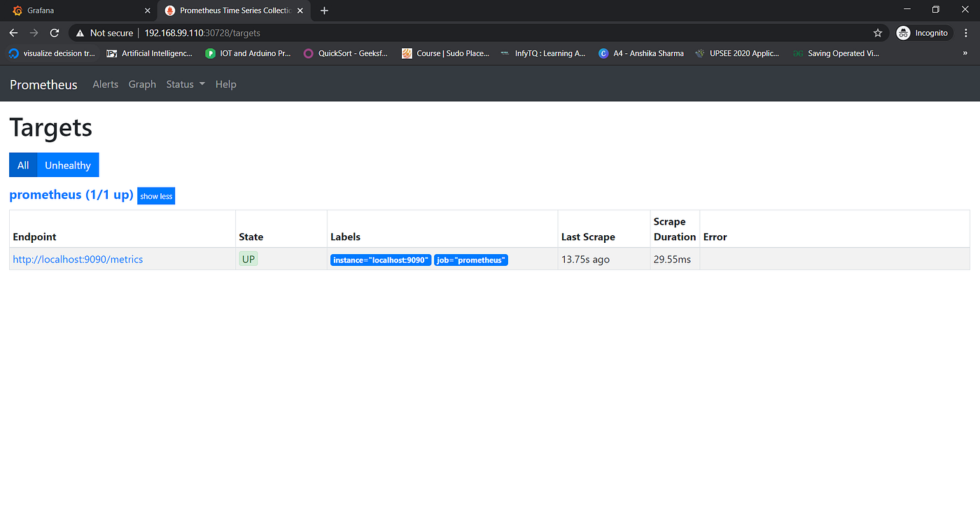980x520 pixels.
Task: Minimize the Chrome window
Action: pos(907,10)
